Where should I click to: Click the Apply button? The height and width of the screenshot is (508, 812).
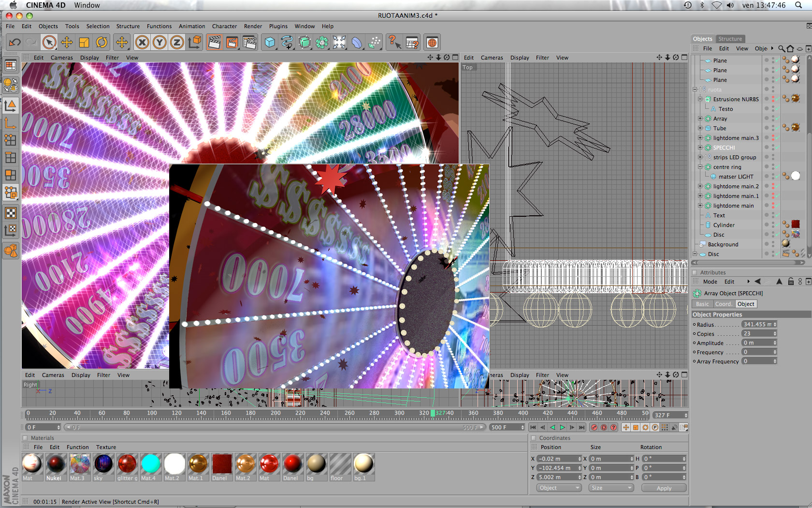tap(664, 488)
